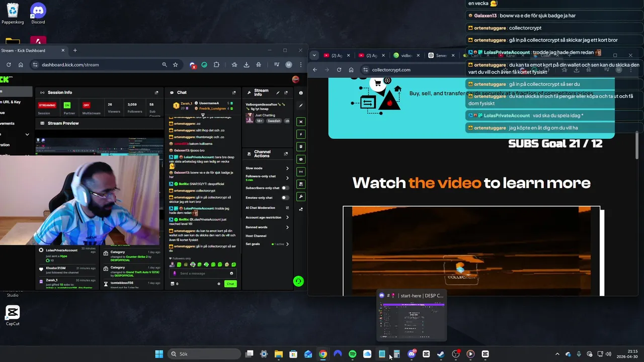Click the green-outlined wrench sidebar icon

click(x=301, y=197)
